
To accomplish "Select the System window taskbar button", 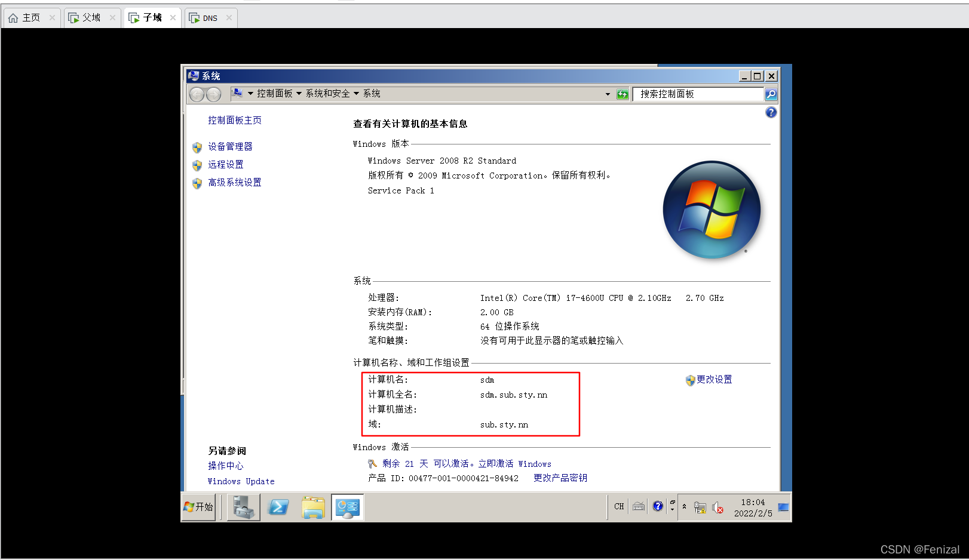I will pyautogui.click(x=348, y=507).
